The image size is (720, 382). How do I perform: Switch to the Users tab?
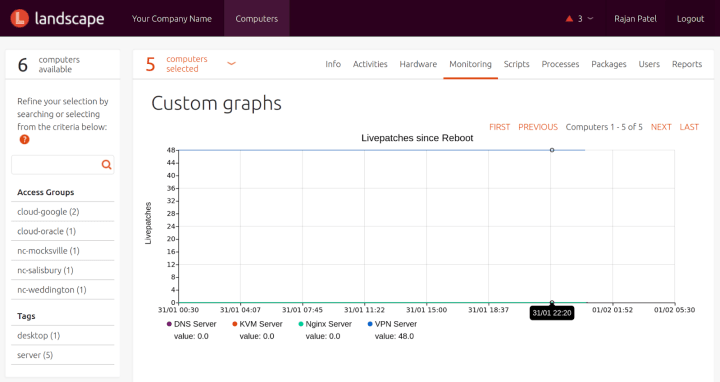(649, 64)
